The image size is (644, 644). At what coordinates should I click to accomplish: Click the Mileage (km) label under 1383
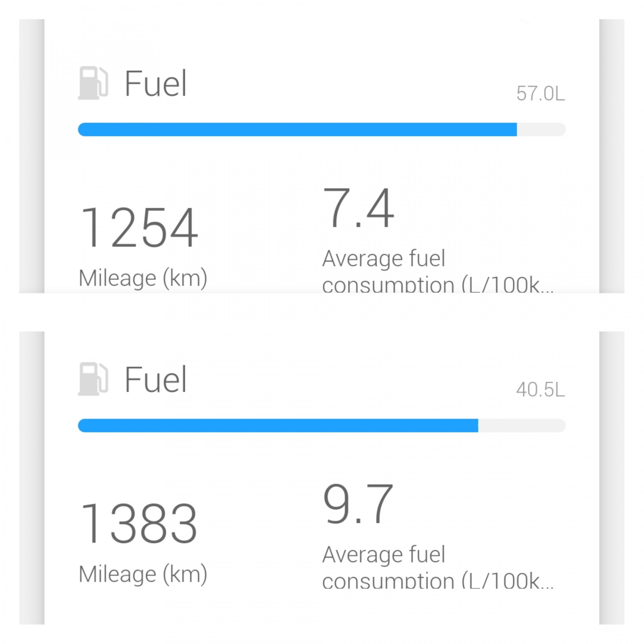(143, 574)
